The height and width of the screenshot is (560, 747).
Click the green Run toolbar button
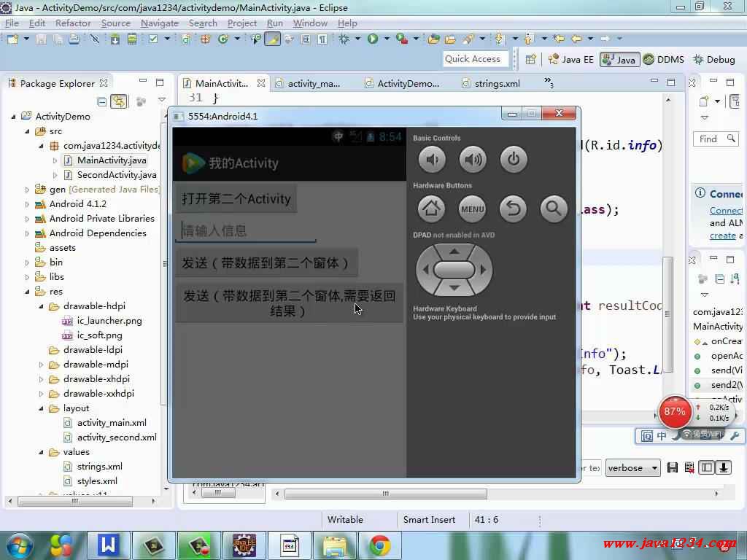tap(373, 39)
